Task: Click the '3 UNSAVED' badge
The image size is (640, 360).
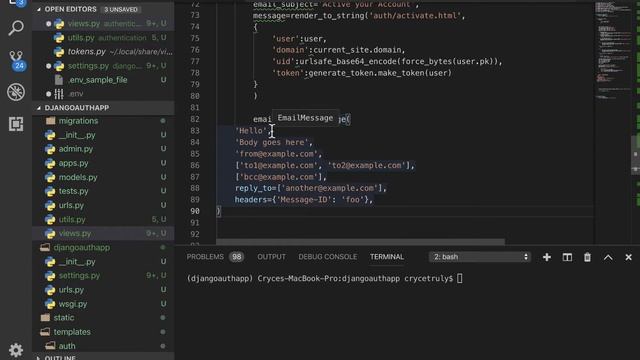Action: (x=120, y=9)
